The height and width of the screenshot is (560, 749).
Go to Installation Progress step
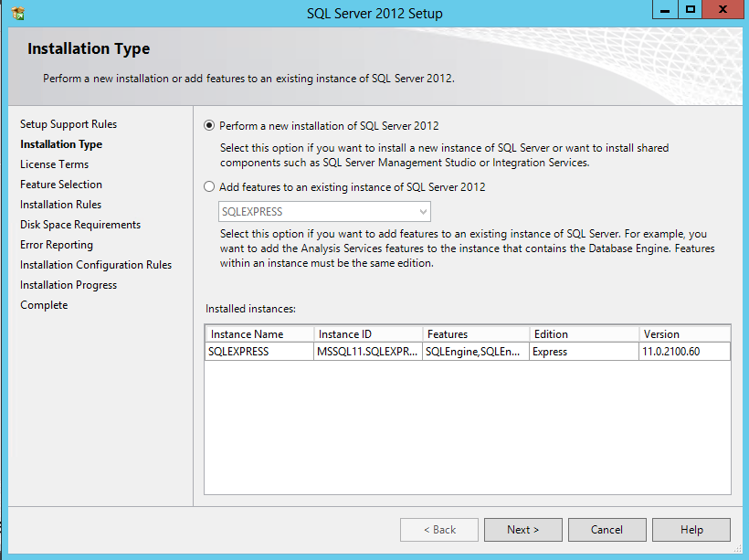69,285
